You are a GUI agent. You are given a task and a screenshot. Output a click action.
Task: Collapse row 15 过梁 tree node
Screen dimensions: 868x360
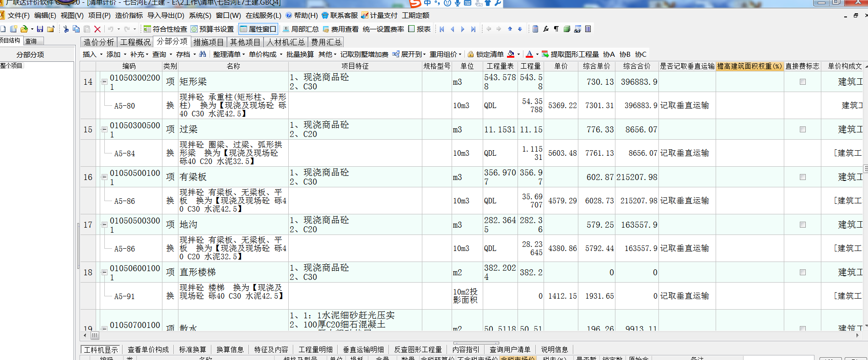[104, 130]
